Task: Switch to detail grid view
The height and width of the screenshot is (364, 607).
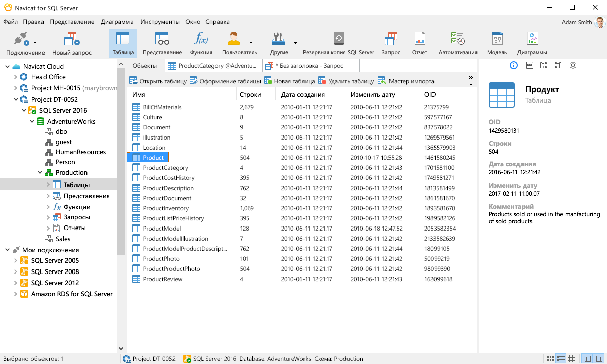Action: pyautogui.click(x=571, y=359)
